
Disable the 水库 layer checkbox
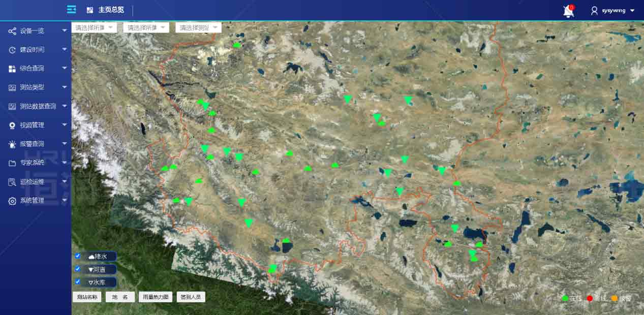(x=78, y=281)
